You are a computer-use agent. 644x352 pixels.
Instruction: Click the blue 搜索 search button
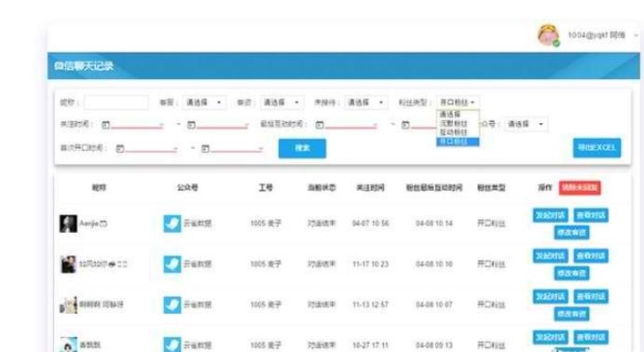click(302, 148)
